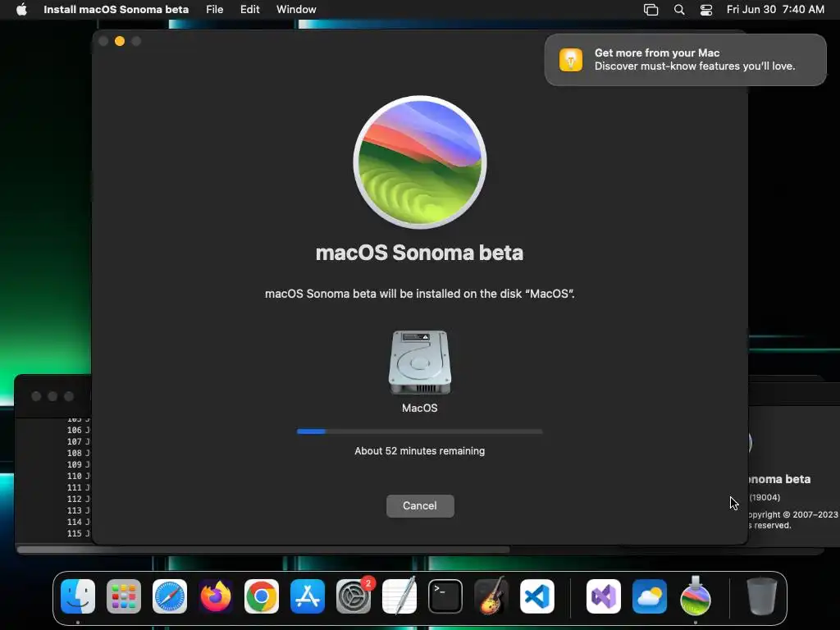Click the horizontal scrollbar of background window
840x630 pixels.
[263, 550]
